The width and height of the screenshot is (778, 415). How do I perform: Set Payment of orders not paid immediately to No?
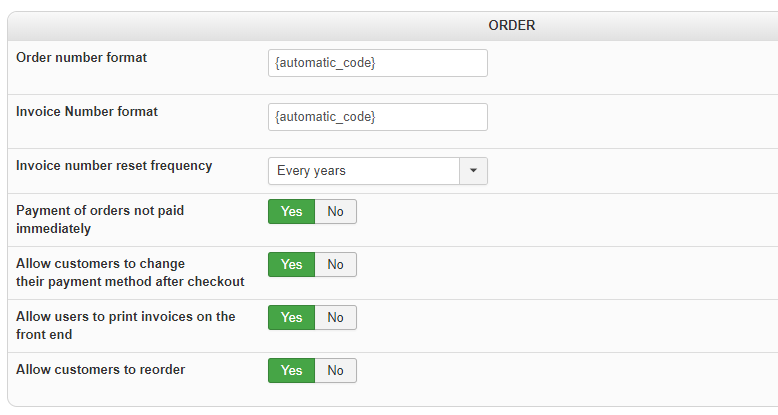click(335, 211)
